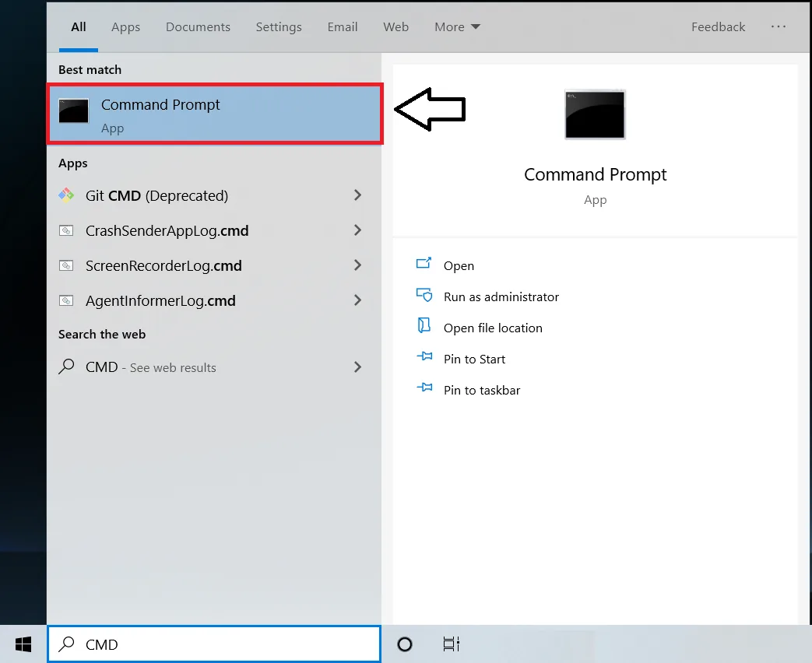Select the All search tab
Viewport: 812px width, 663px height.
(79, 27)
